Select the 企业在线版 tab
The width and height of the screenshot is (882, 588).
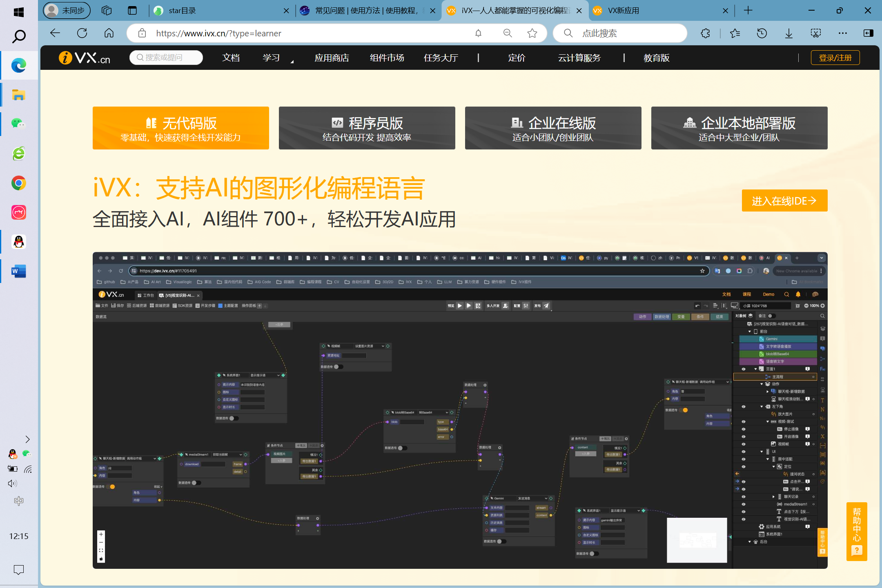pos(553,128)
